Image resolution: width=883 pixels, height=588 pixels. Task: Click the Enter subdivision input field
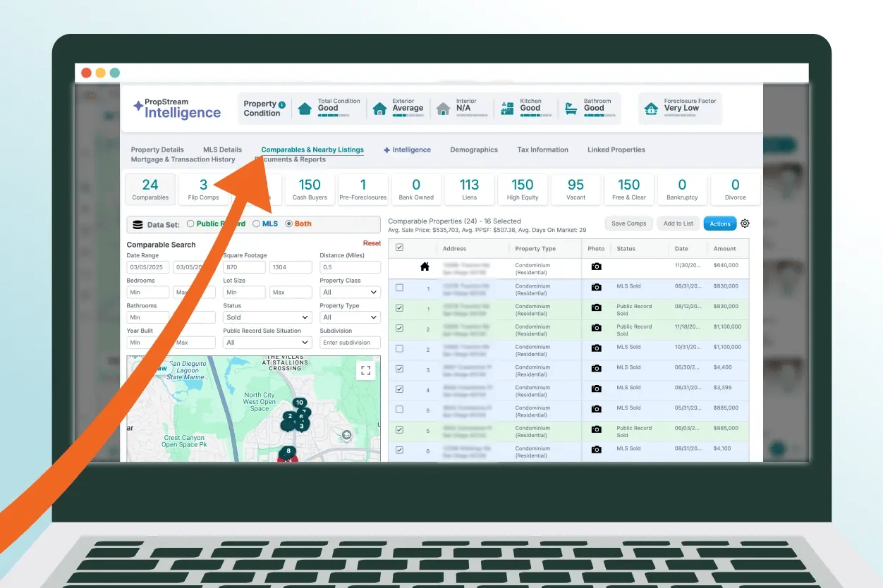350,343
